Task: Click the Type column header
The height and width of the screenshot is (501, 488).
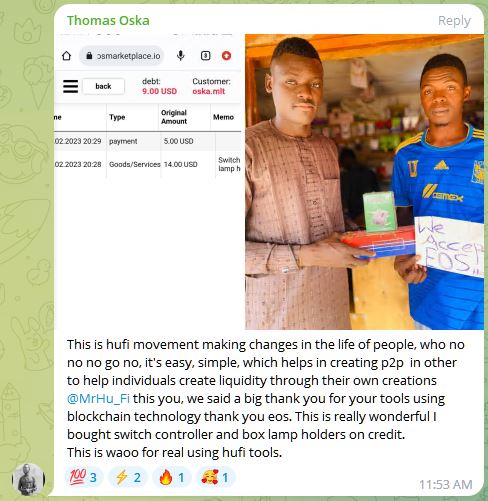Action: coord(117,117)
